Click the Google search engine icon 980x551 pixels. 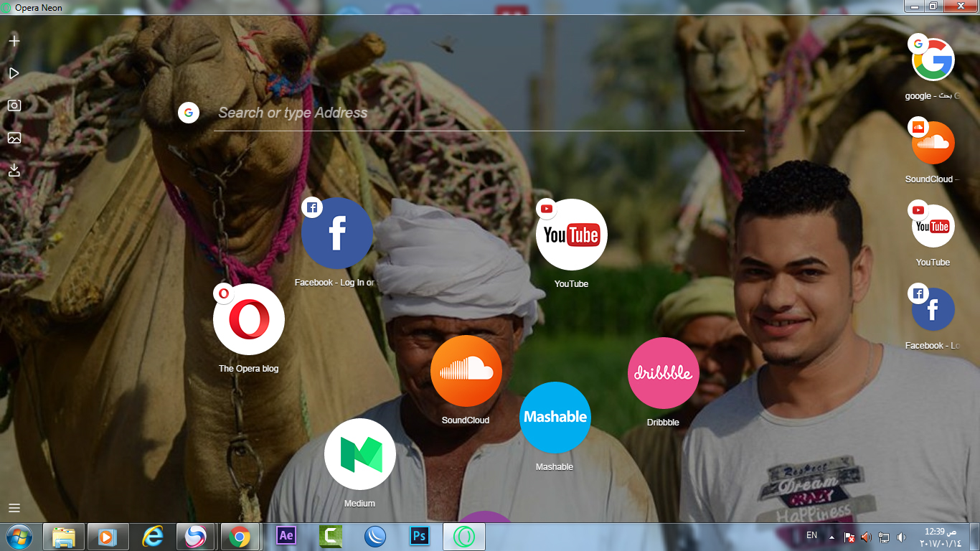pos(189,113)
